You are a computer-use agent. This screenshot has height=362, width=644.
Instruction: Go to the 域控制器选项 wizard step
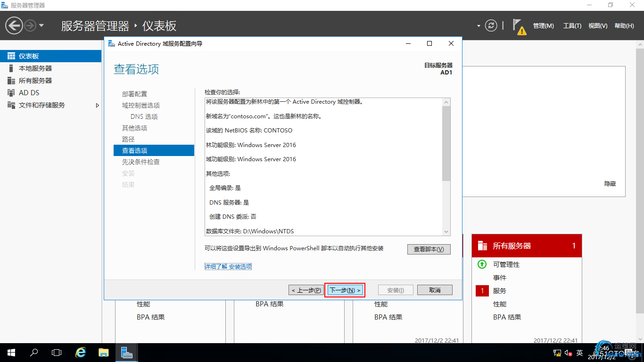(x=141, y=105)
